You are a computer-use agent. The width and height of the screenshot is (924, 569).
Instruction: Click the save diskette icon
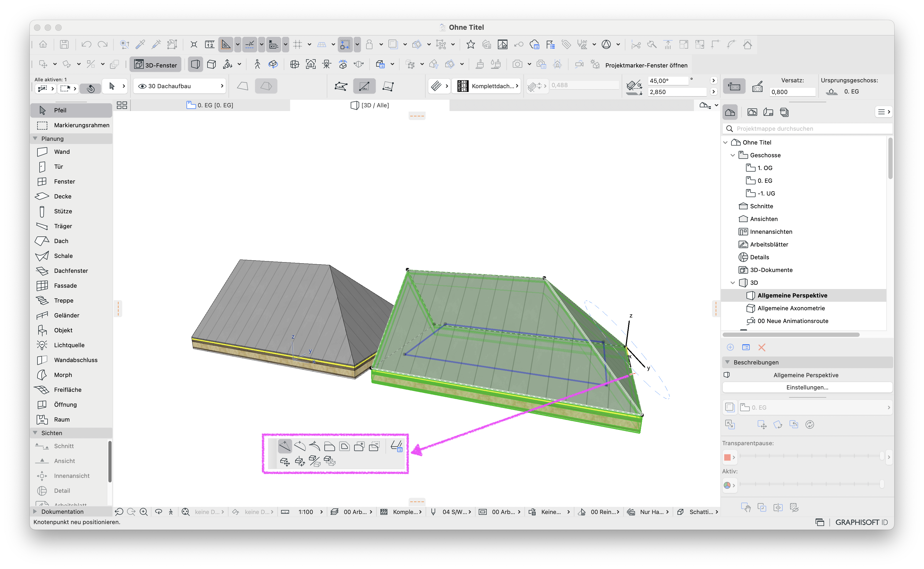pyautogui.click(x=64, y=44)
